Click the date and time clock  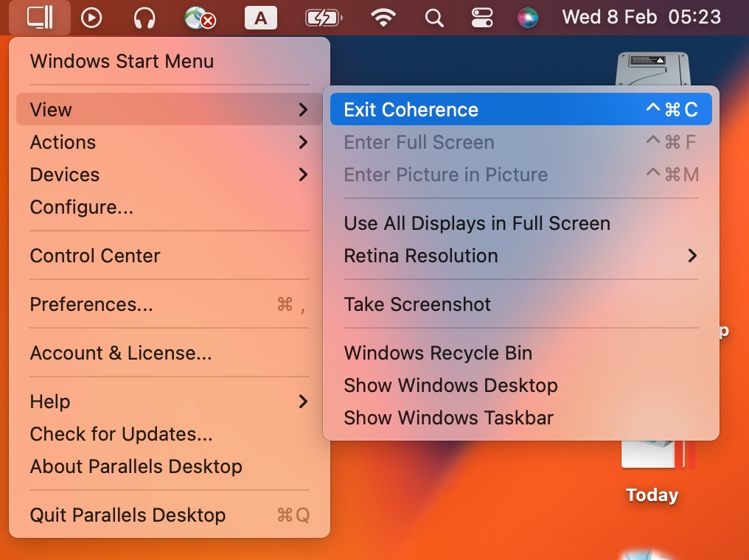(641, 18)
